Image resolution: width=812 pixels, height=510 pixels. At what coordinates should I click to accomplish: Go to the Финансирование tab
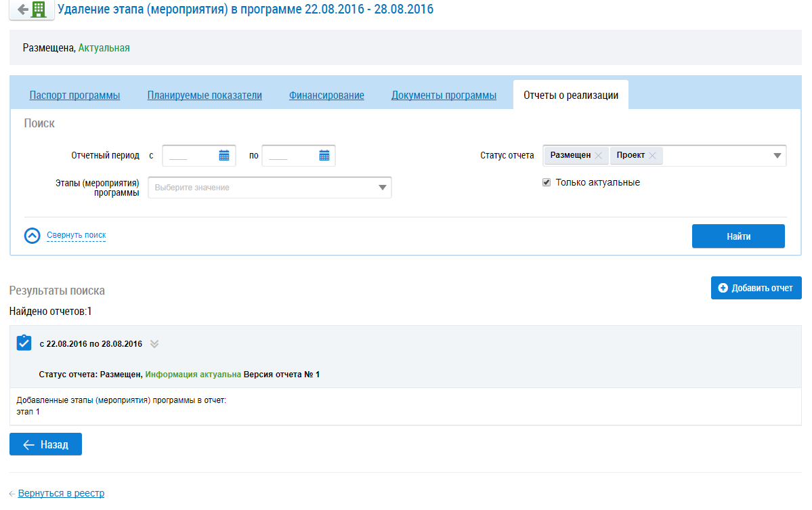(326, 95)
